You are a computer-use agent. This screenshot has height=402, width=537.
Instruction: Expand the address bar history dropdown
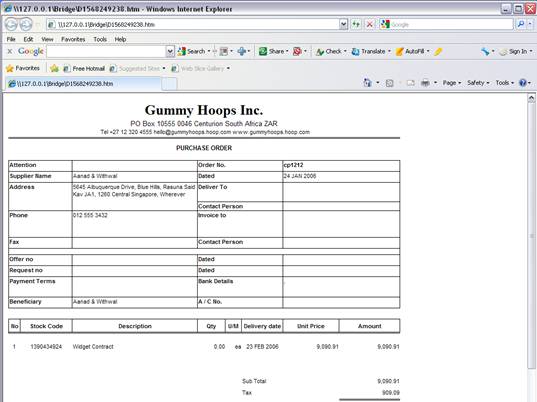pos(344,24)
